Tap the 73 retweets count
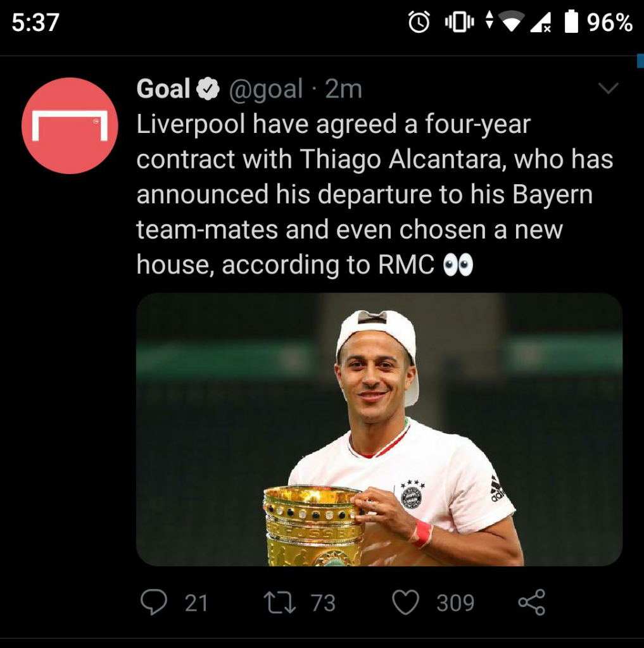Screen dimensions: 644x648 point(323,603)
